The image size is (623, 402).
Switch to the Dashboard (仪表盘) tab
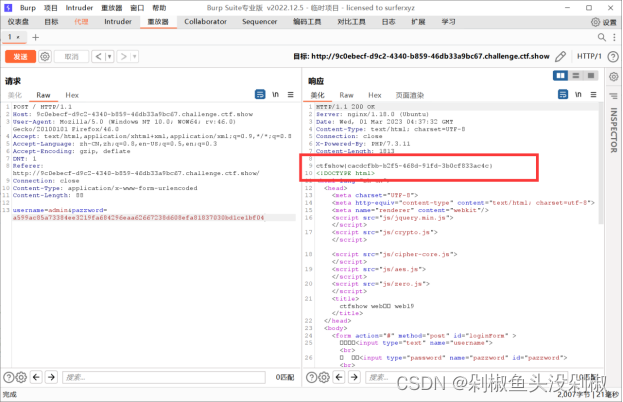pyautogui.click(x=18, y=22)
